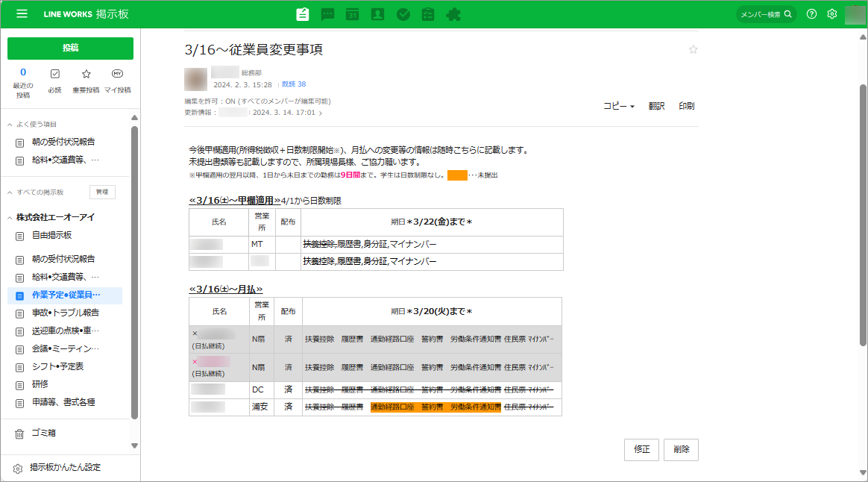The image size is (868, 482).
Task: Open the hamburger main menu
Action: [x=22, y=14]
